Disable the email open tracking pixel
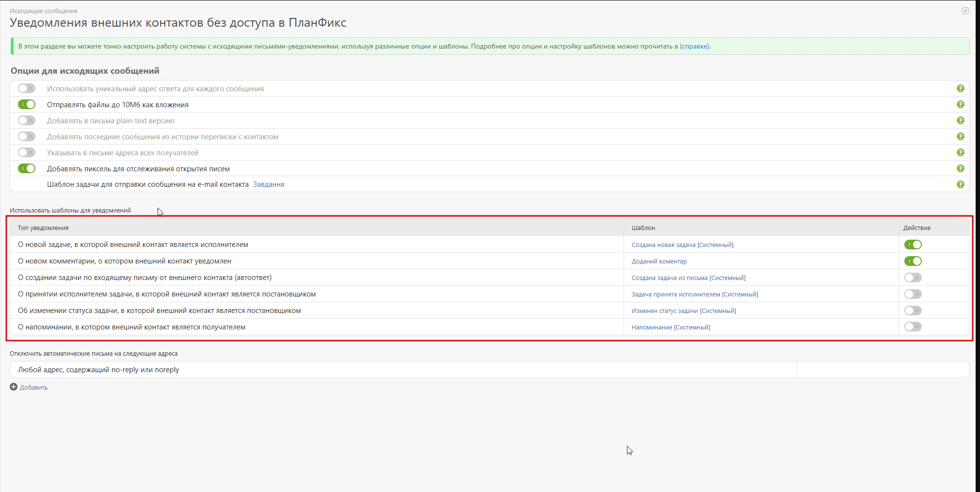This screenshot has width=980, height=492. coord(27,168)
